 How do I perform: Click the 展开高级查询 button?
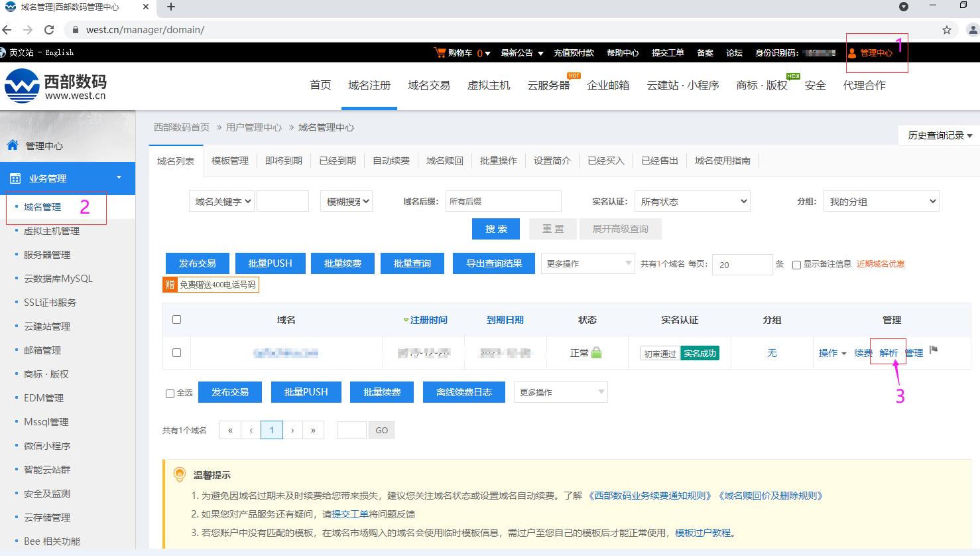pos(621,229)
